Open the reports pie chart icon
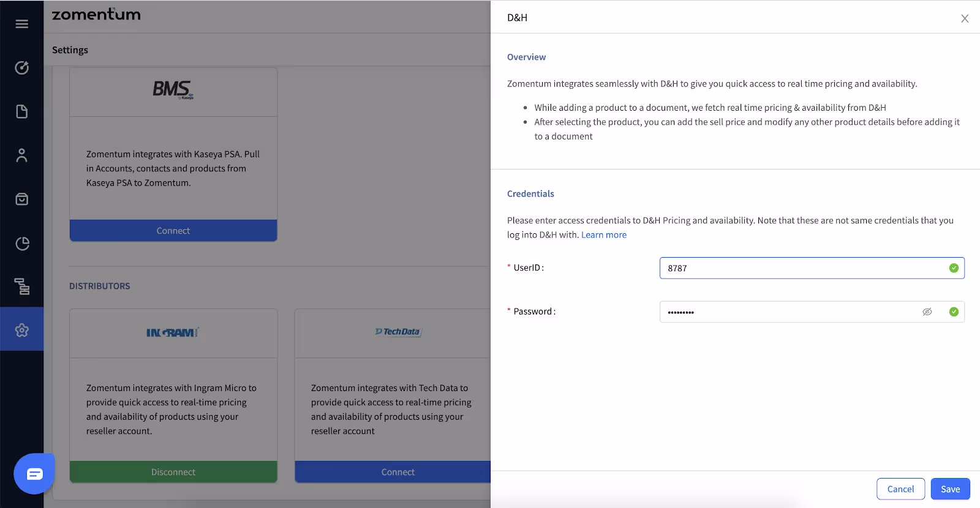The width and height of the screenshot is (980, 508). (22, 244)
